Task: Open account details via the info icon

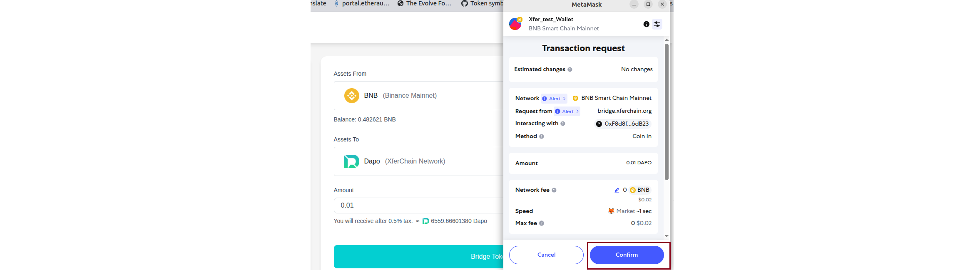Action: click(x=646, y=24)
